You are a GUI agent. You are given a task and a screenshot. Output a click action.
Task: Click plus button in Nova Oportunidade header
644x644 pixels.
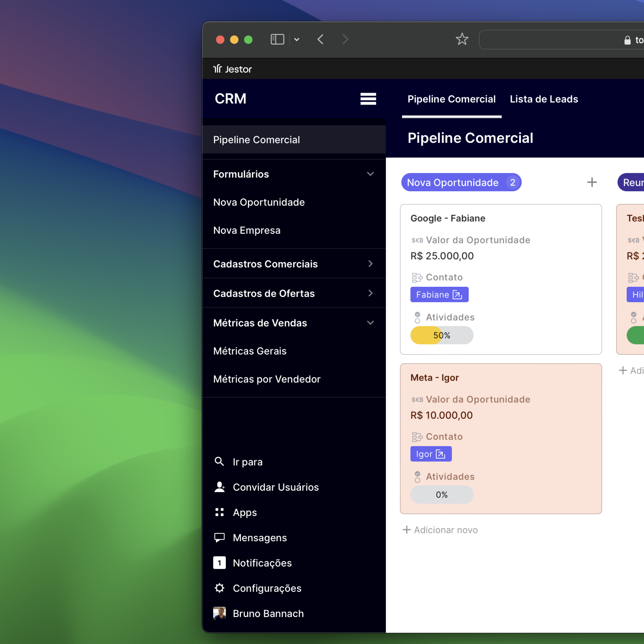[x=592, y=182]
